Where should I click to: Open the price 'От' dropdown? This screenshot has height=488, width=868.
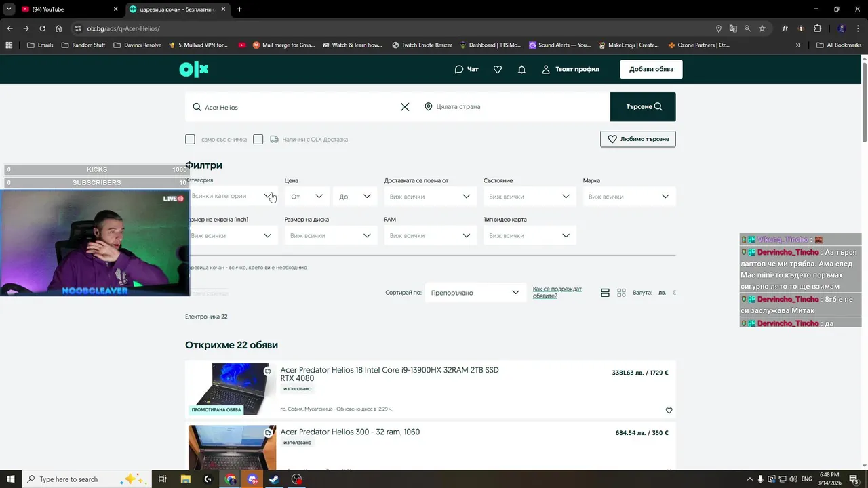tap(307, 196)
